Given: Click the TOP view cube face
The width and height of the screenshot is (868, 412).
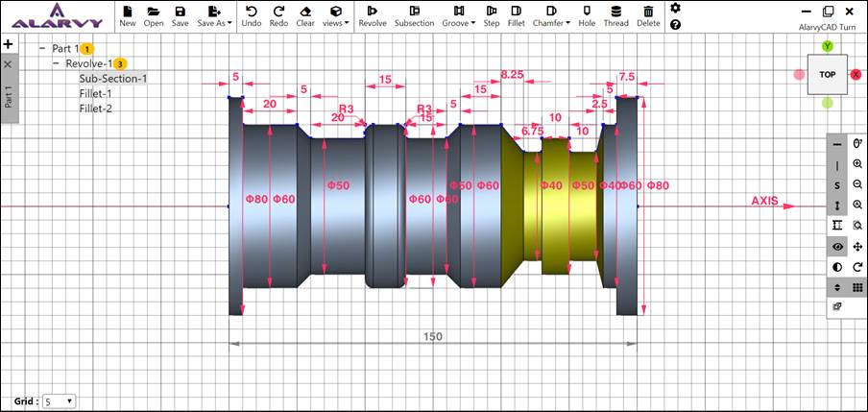Looking at the screenshot, I should point(827,75).
